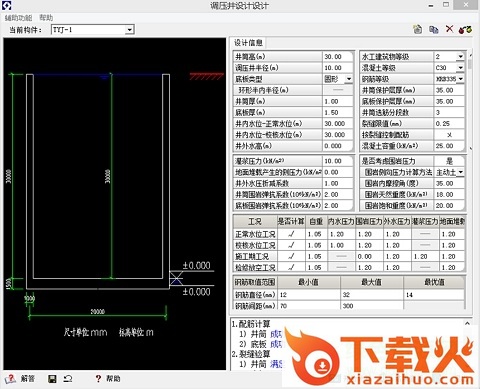The height and width of the screenshot is (389, 480).
Task: Click the 井筒厚(m) value 1.00
Action: click(x=337, y=101)
